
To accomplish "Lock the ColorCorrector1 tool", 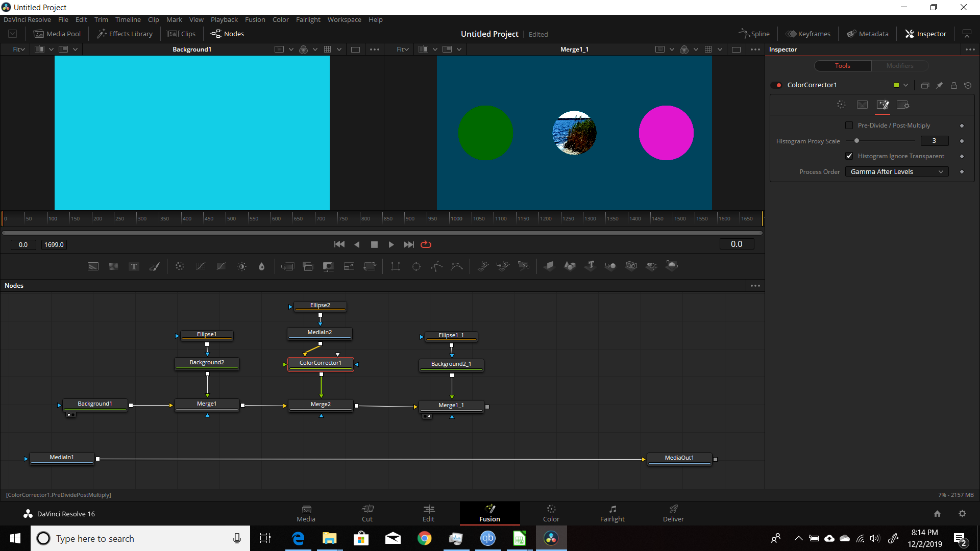I will [953, 85].
